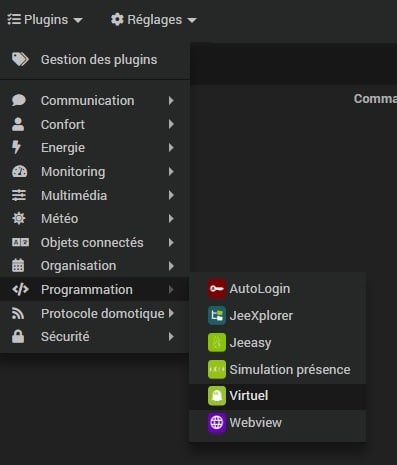This screenshot has height=465, width=397.
Task: Select the Communication category
Action: pyautogui.click(x=95, y=101)
